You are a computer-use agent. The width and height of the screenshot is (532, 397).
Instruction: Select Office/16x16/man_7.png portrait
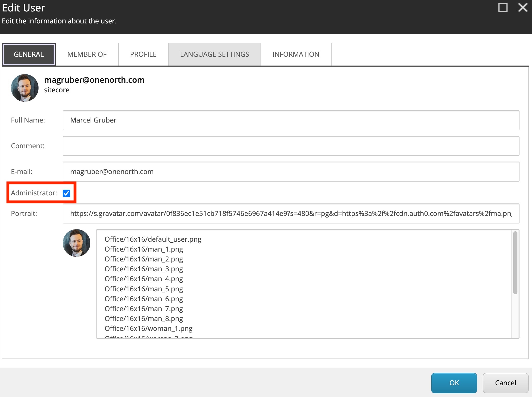(144, 309)
